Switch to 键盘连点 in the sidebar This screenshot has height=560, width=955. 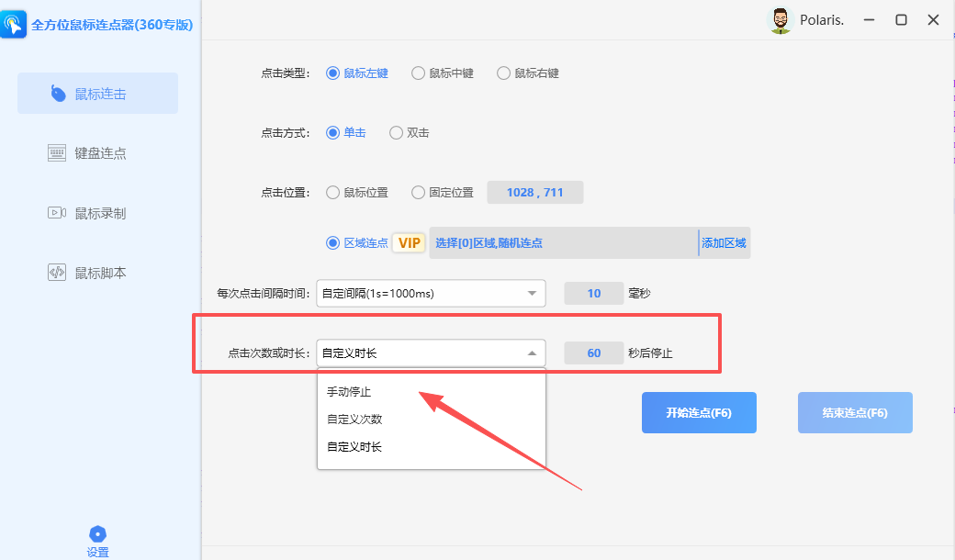click(97, 152)
